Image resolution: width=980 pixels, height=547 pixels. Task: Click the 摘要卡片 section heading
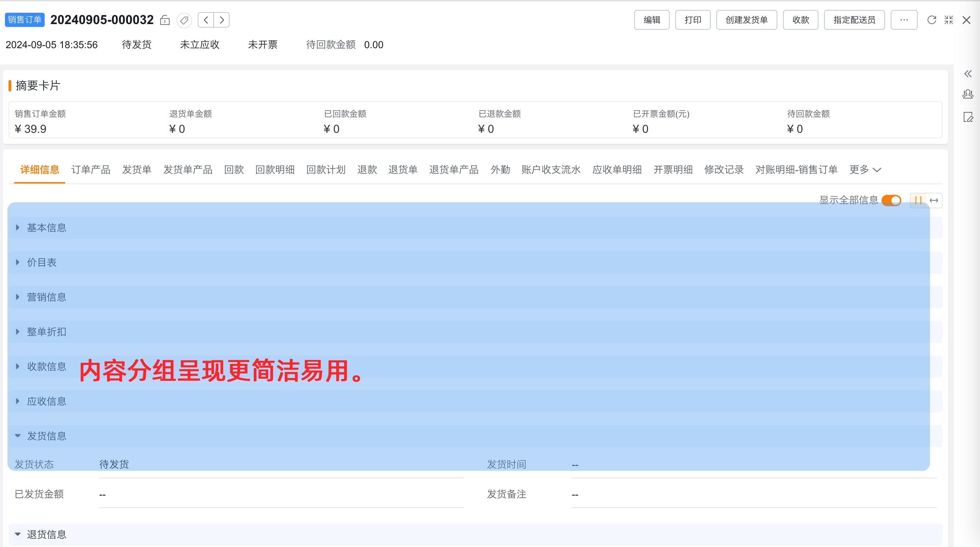(x=38, y=86)
